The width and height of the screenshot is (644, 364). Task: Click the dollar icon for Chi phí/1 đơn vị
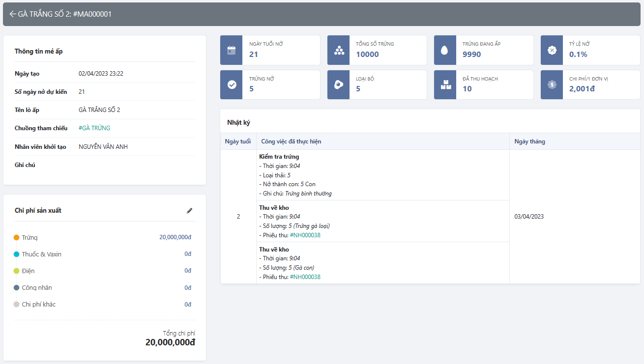point(552,84)
